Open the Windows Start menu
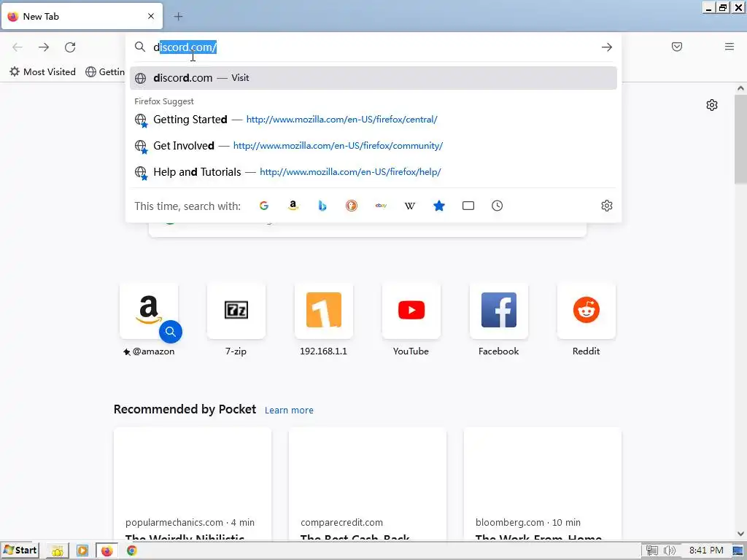This screenshot has width=747, height=560. pyautogui.click(x=20, y=551)
